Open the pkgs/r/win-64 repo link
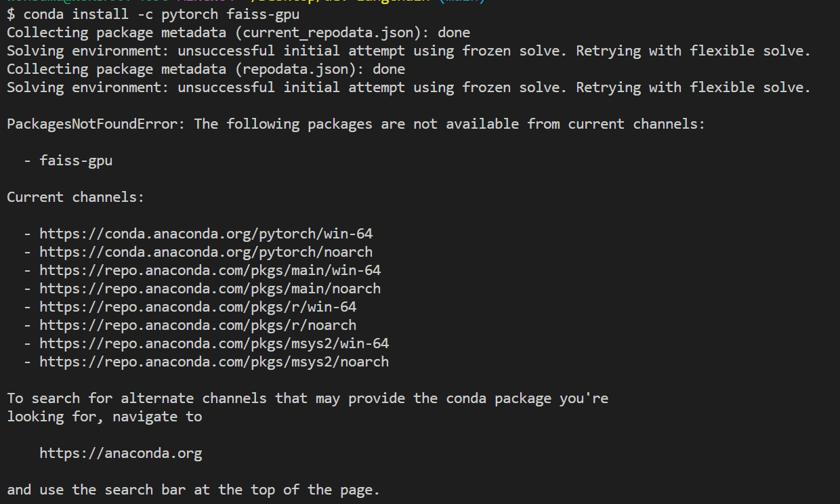The height and width of the screenshot is (504, 840). point(198,307)
